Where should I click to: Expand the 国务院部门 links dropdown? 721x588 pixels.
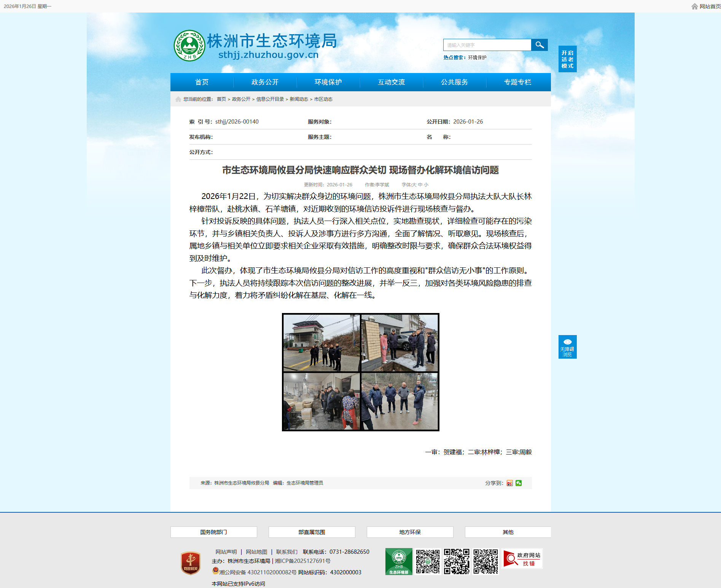(213, 532)
